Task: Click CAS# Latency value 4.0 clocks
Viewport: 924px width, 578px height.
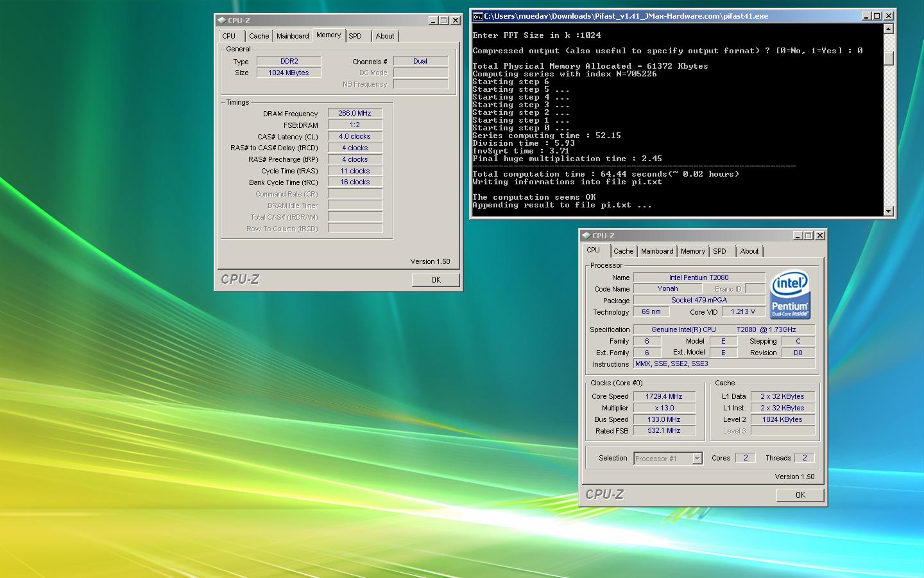Action: (x=355, y=136)
